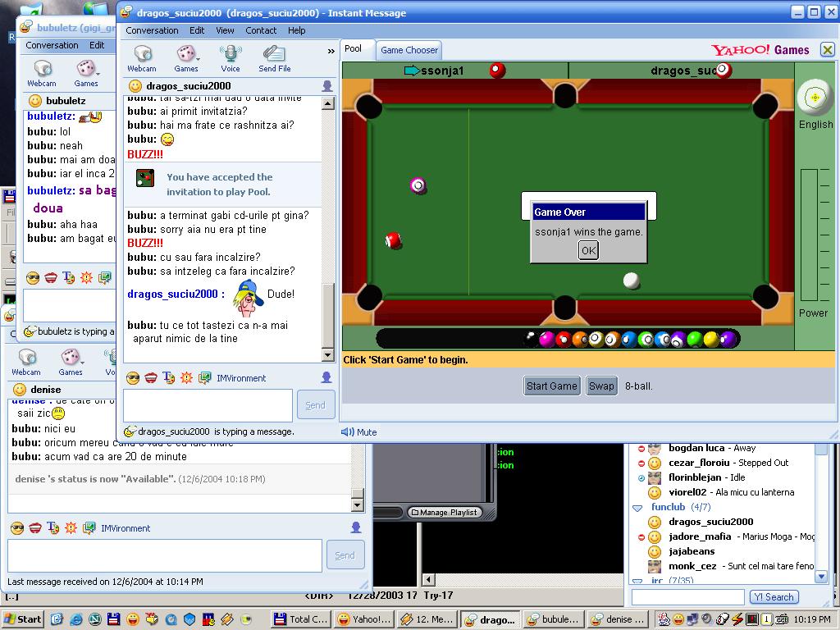
Task: Focus the message input in denise chat
Action: pos(165,555)
